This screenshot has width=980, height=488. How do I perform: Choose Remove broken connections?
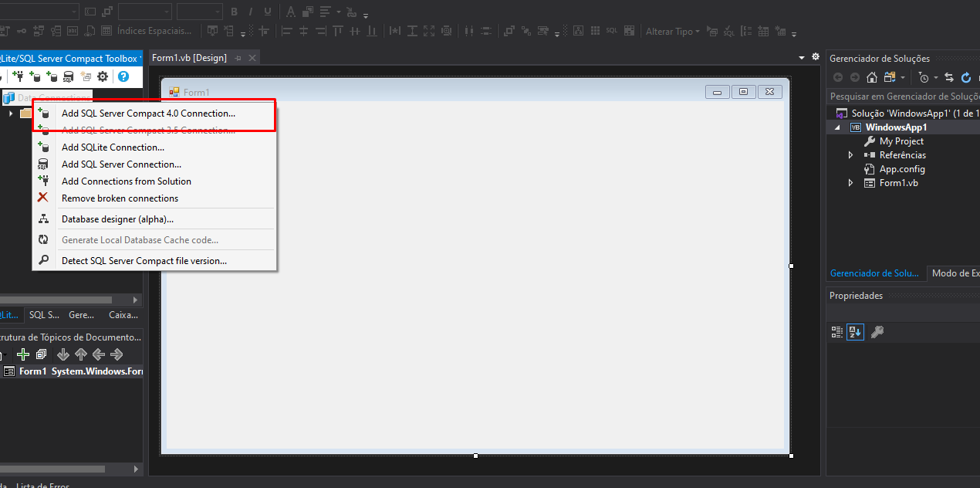(154, 198)
